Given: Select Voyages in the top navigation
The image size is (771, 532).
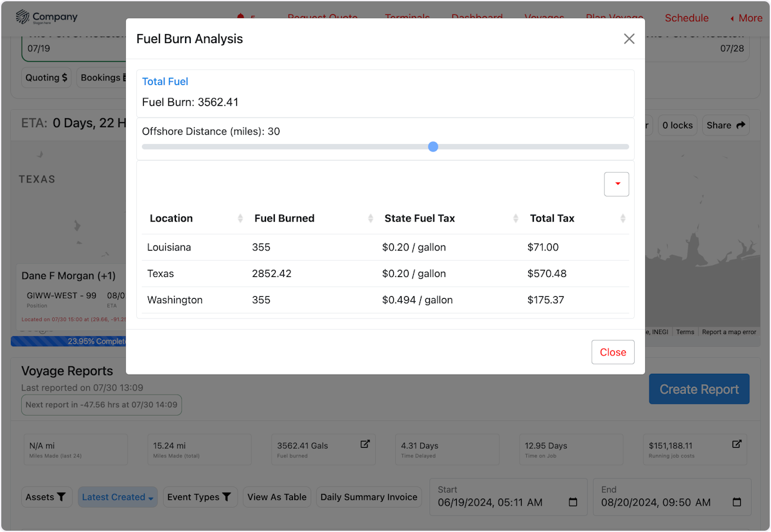Looking at the screenshot, I should 544,18.
